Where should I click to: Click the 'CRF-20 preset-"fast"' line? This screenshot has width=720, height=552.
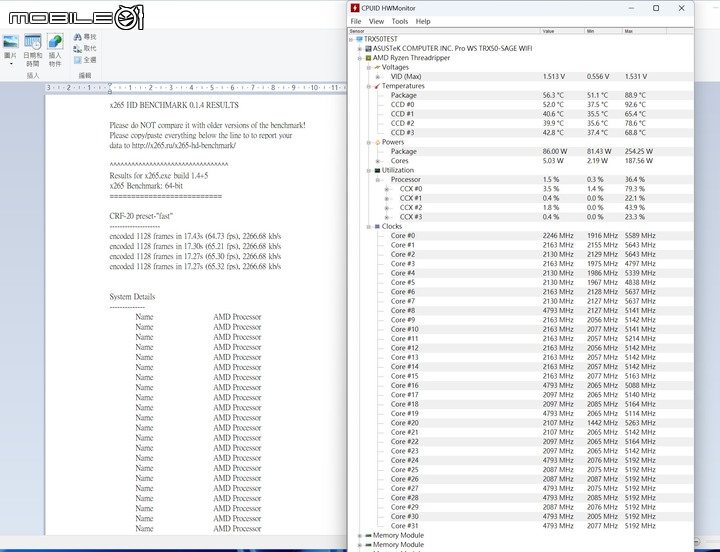(141, 216)
